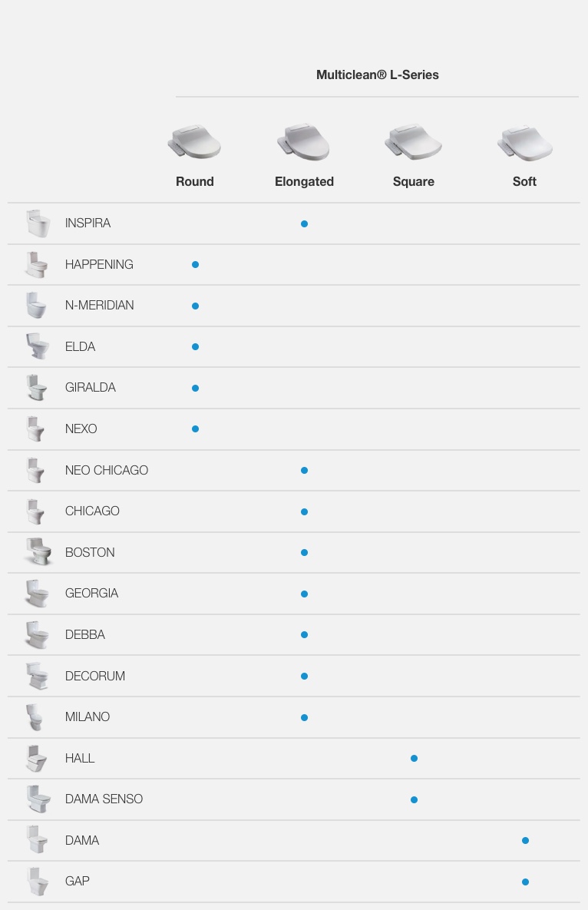Select the HAPPENING toilet thumbnail

point(37,265)
